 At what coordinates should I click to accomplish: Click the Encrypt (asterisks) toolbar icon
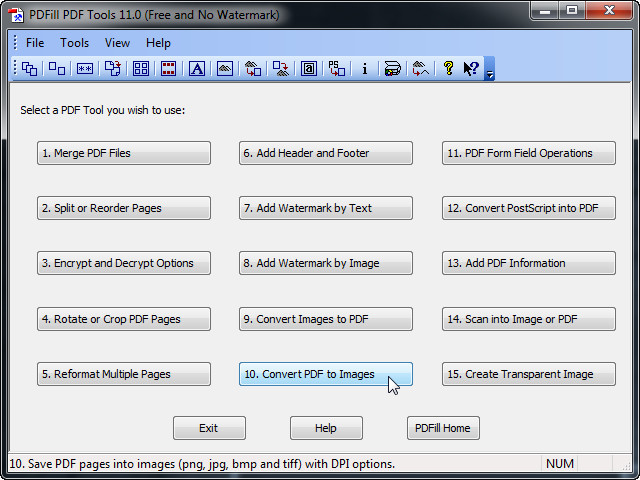pyautogui.click(x=85, y=68)
